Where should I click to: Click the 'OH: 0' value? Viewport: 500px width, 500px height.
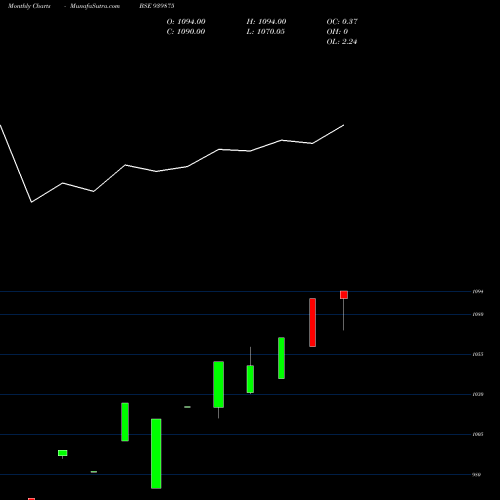click(x=337, y=32)
